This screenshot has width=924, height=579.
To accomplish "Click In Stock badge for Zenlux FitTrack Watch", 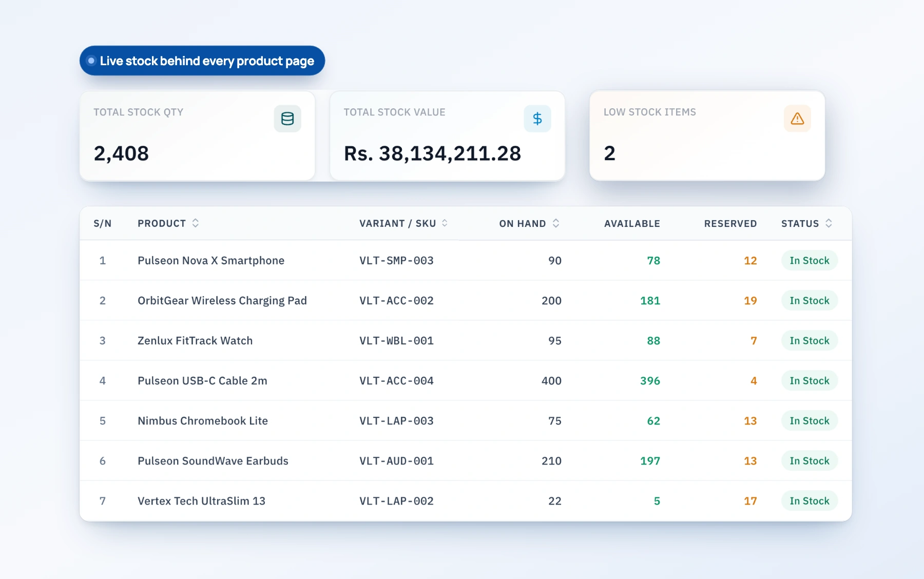I will tap(810, 340).
